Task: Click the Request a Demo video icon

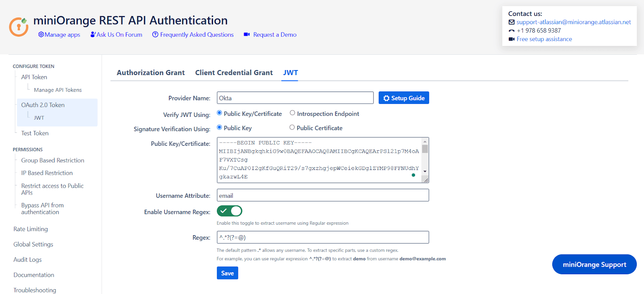Action: tap(247, 35)
